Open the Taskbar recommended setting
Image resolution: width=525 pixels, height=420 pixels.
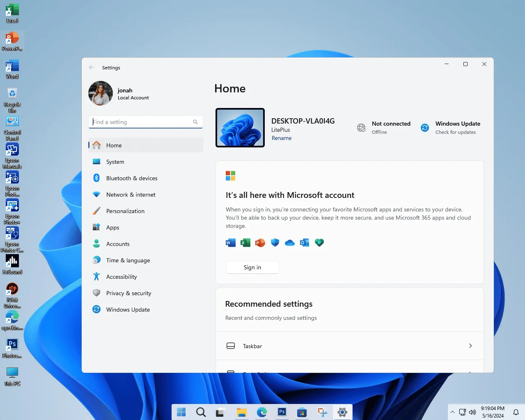coord(350,346)
